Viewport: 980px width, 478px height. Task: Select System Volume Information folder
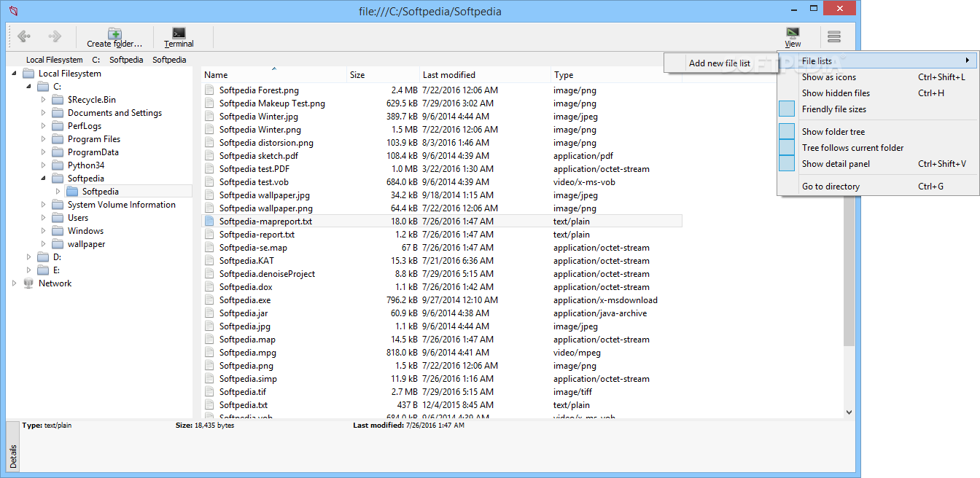[122, 205]
